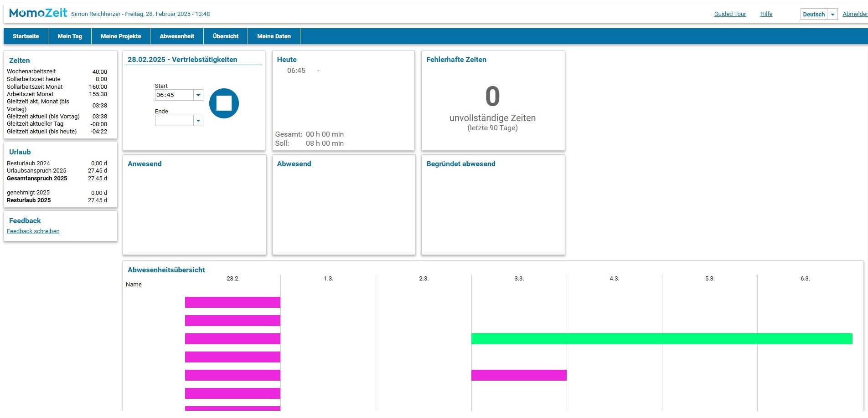This screenshot has width=868, height=418.
Task: Open the Hilfe link
Action: (766, 14)
